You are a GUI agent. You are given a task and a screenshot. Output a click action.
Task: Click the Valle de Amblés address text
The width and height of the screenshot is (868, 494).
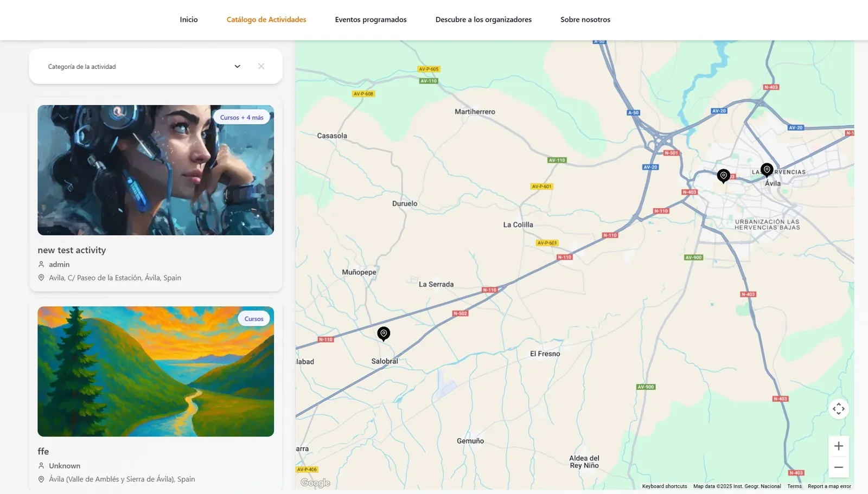[x=122, y=479]
